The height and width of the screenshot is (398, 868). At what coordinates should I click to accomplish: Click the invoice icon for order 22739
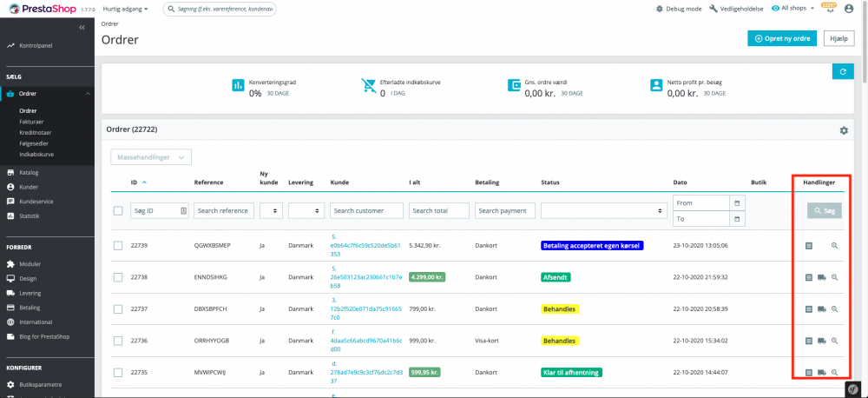pos(809,246)
